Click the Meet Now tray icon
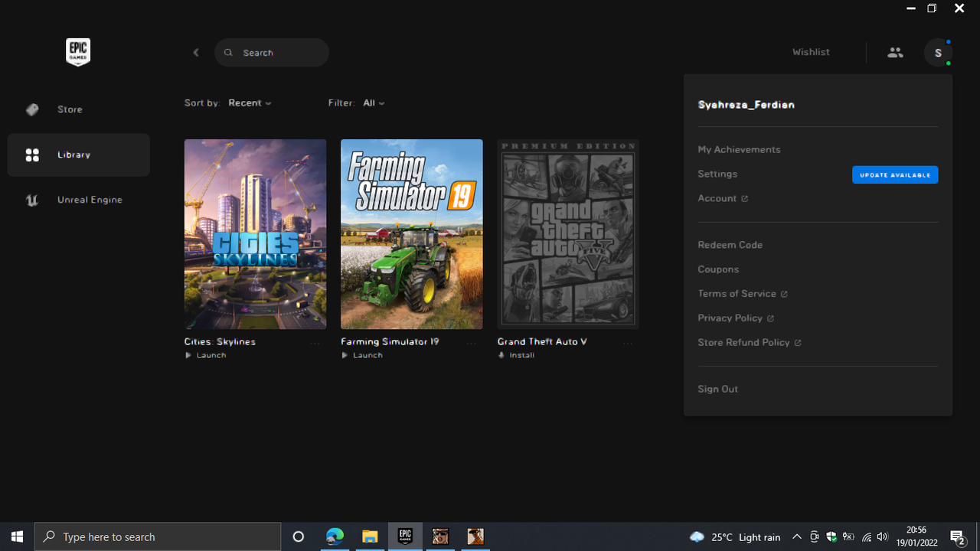The width and height of the screenshot is (980, 551). 814,537
